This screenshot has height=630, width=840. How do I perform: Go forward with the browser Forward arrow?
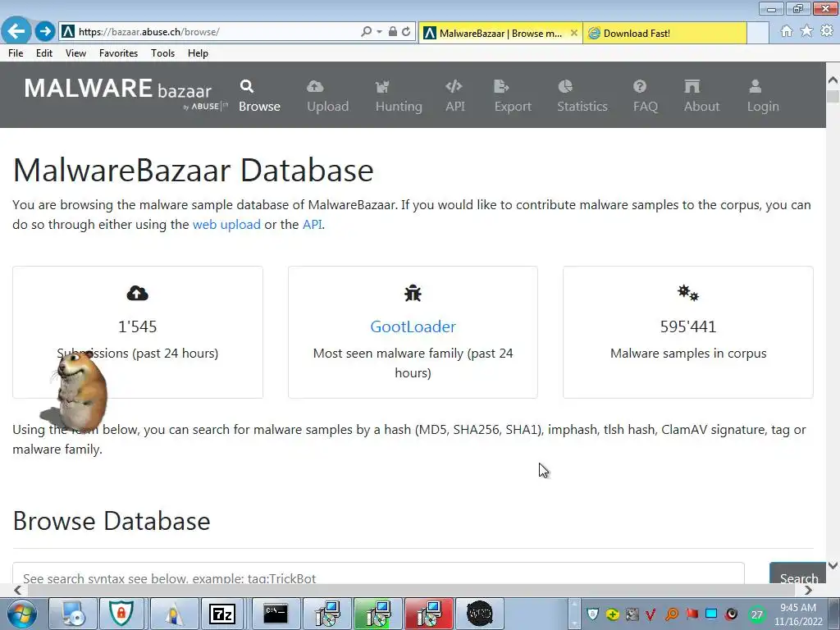[45, 31]
